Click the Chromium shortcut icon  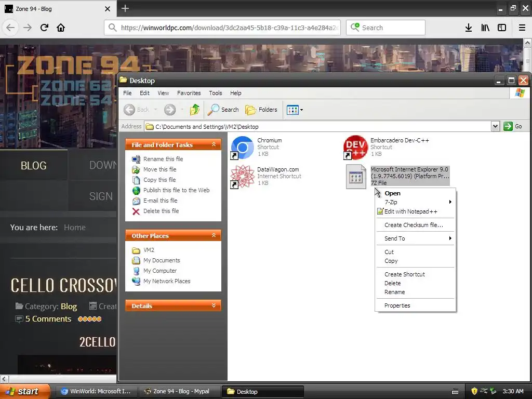pos(242,147)
